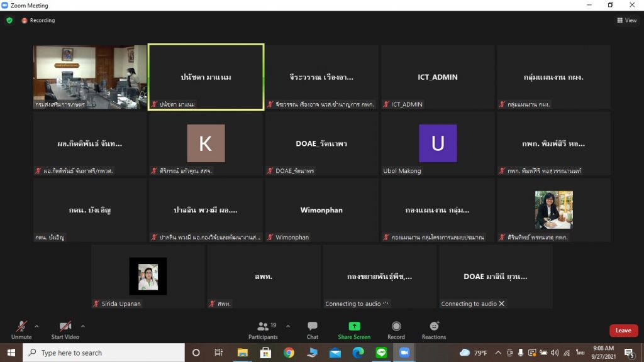Viewport: 644px width, 362px height.
Task: Open Google Chrome from the taskbar
Action: 289,353
